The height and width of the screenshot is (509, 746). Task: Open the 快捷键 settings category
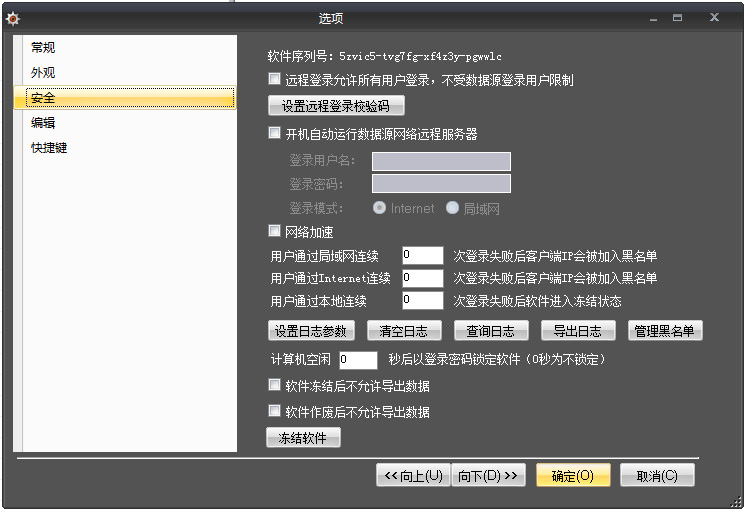click(49, 148)
